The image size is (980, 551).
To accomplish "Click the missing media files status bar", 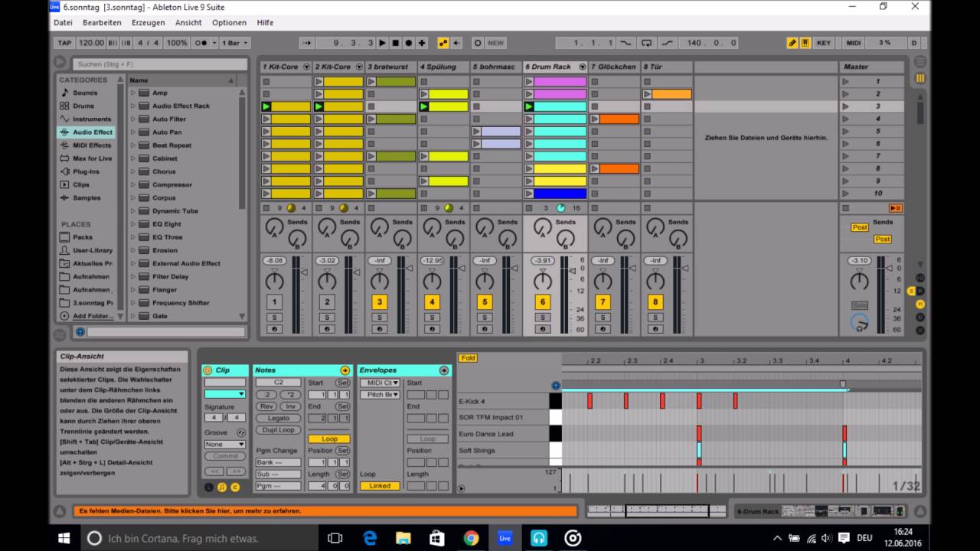I will 325,511.
